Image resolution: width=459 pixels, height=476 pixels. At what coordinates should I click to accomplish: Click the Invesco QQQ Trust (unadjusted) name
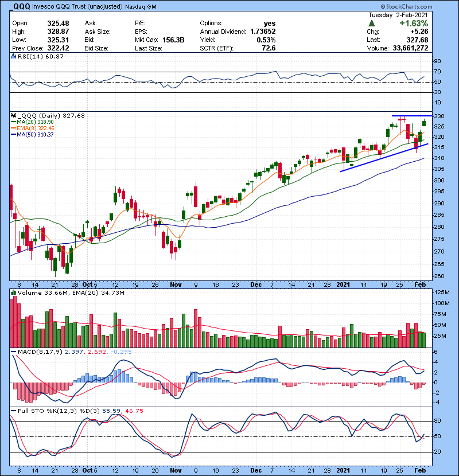pyautogui.click(x=77, y=6)
